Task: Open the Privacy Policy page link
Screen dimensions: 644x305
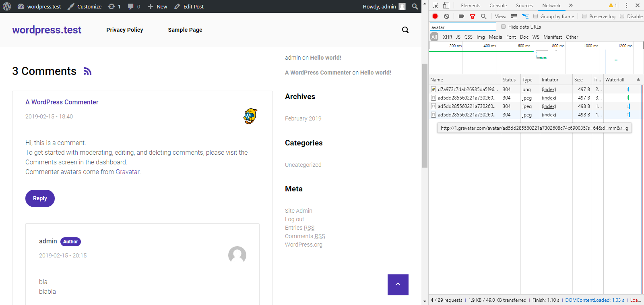Action: point(124,30)
